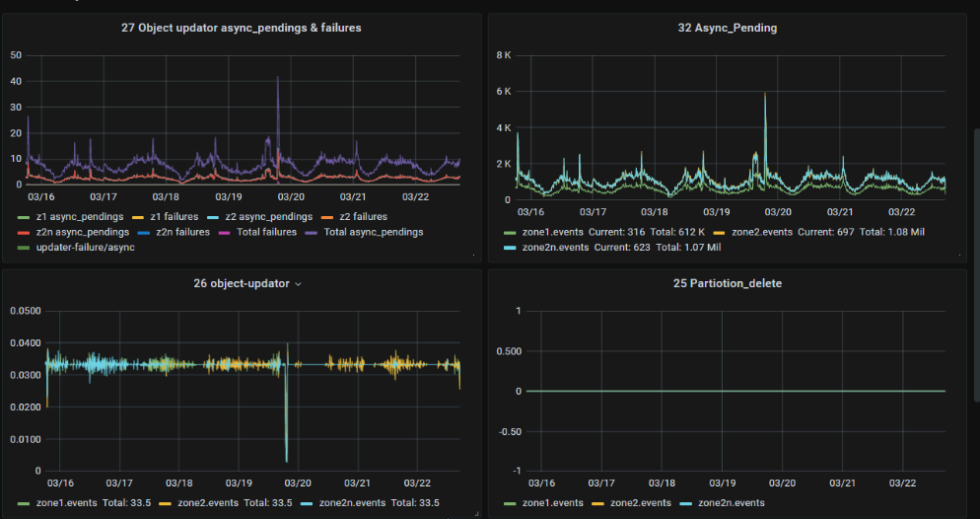This screenshot has width=980, height=519.
Task: Open the '25 Partiotion_delete' panel title menu
Action: [727, 284]
